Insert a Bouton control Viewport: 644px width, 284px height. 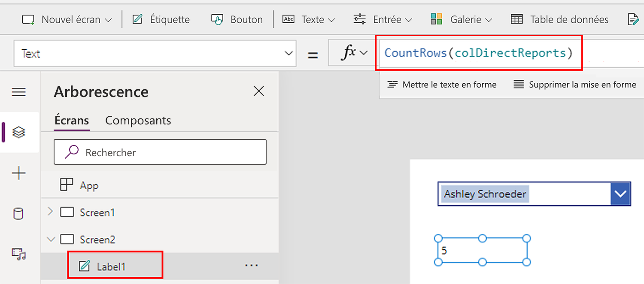(x=237, y=19)
